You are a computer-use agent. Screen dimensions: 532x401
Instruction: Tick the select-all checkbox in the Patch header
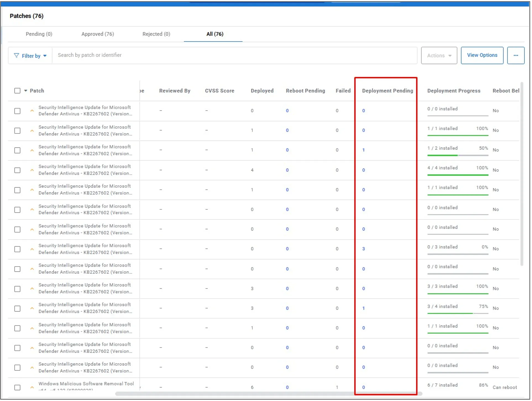[x=17, y=91]
